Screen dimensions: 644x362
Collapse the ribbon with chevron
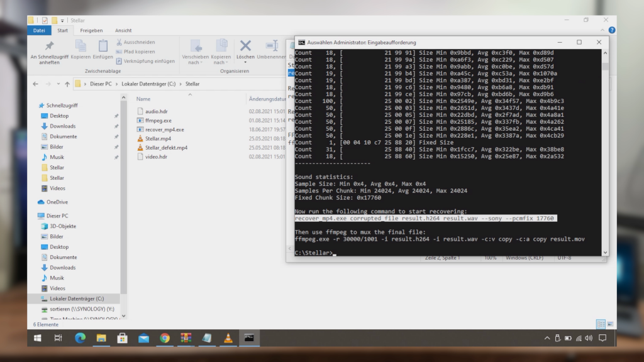602,30
